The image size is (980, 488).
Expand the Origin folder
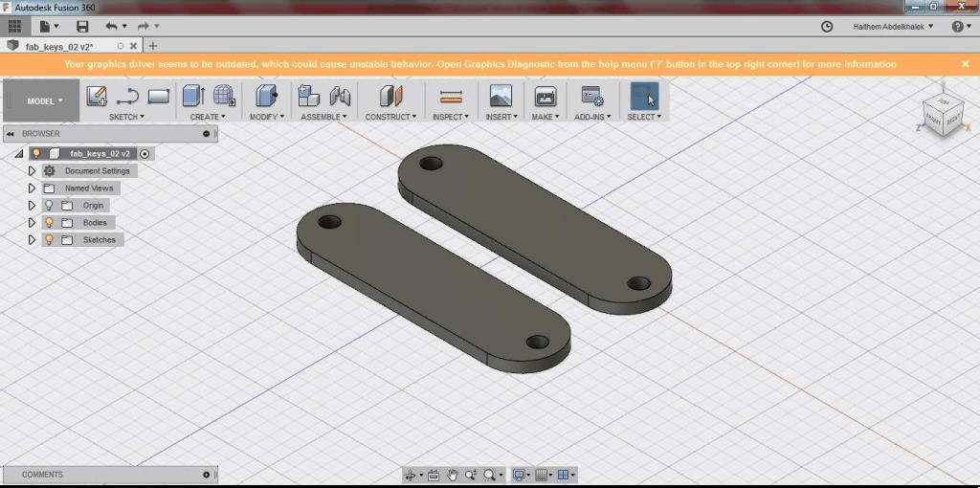32,205
